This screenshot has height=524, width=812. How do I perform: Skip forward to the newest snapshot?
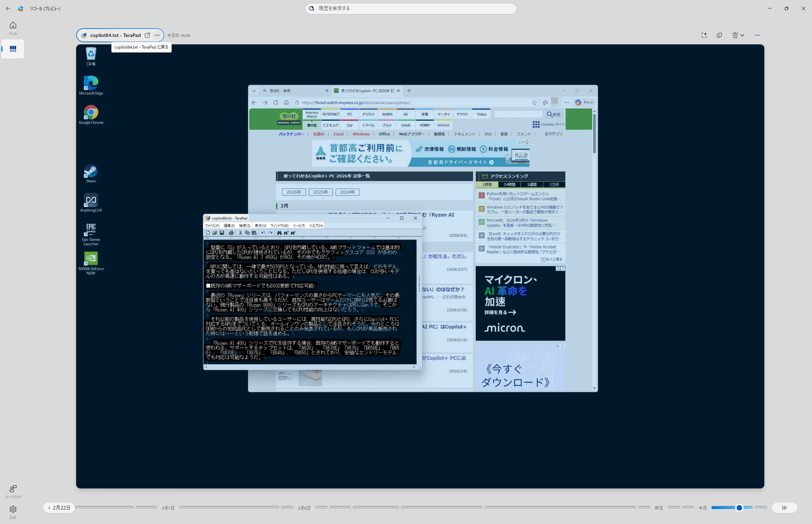tap(785, 508)
